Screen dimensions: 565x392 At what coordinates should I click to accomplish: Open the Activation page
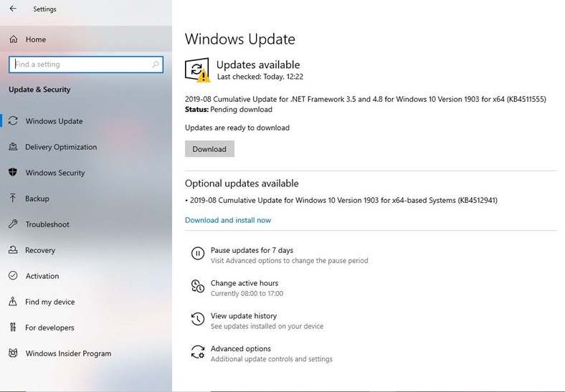tap(86, 276)
